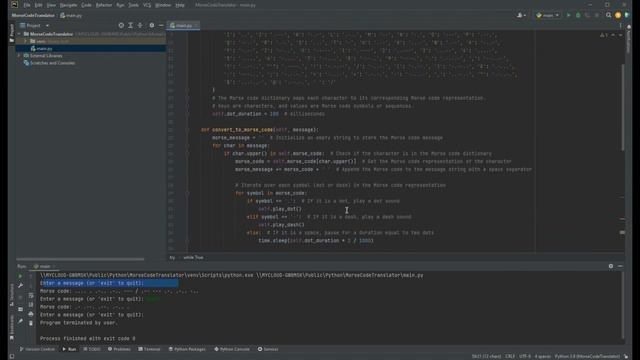Open the Tools menu
Viewport: 640px width, 360px height.
tap(133, 5)
